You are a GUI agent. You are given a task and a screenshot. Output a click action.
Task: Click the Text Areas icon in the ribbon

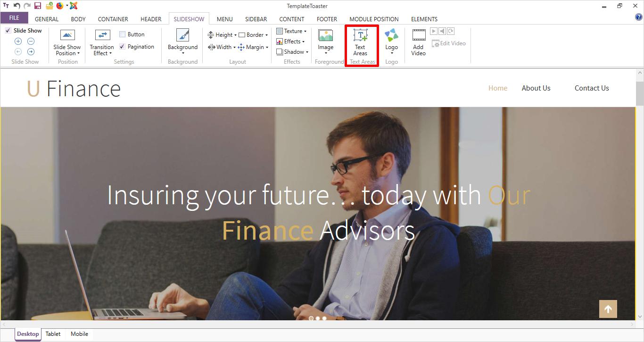point(361,36)
